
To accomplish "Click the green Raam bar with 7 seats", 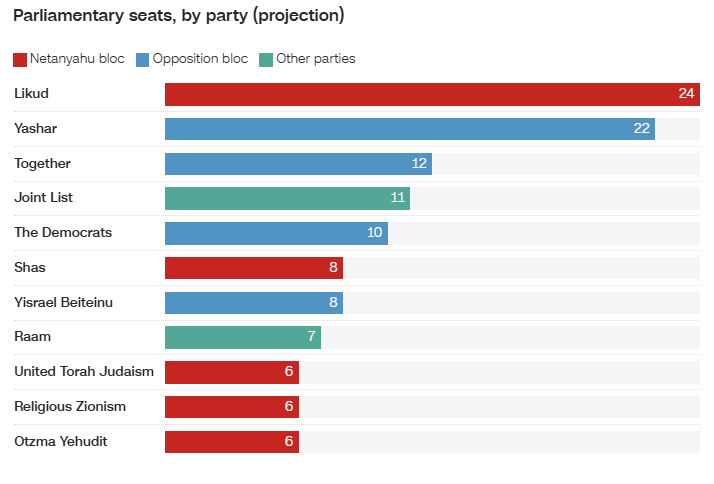I will point(243,337).
